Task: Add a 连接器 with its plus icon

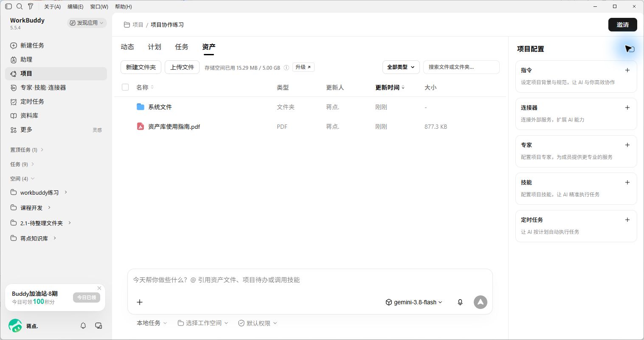Action: (627, 108)
